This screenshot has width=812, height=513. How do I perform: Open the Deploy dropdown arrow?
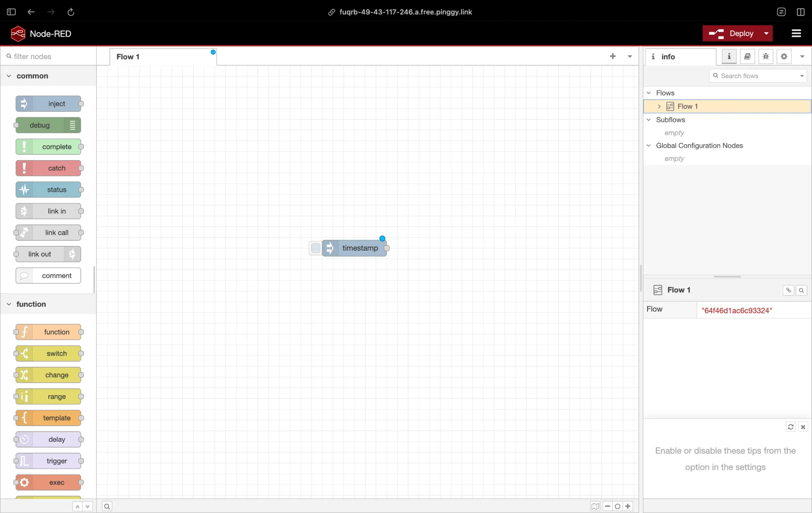767,33
